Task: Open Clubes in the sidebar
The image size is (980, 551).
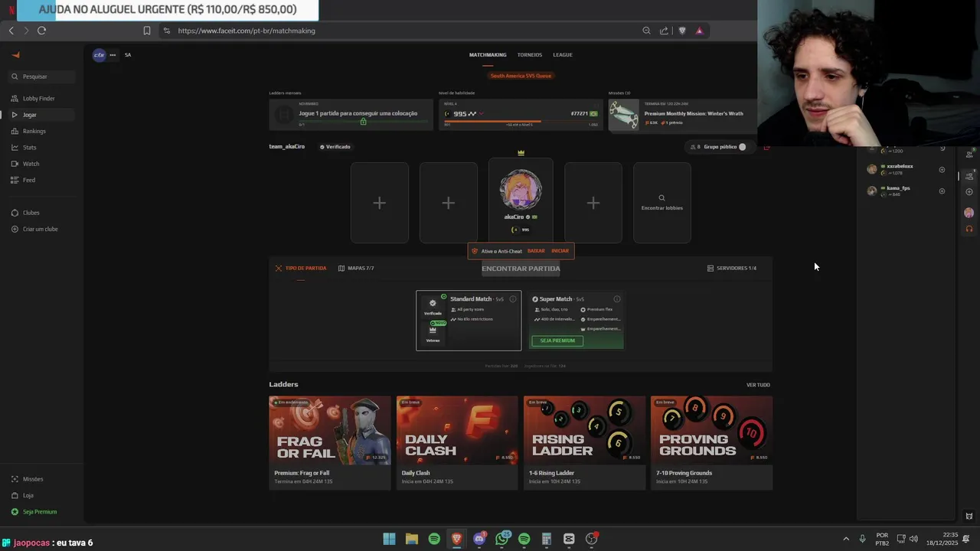Action: point(42,213)
